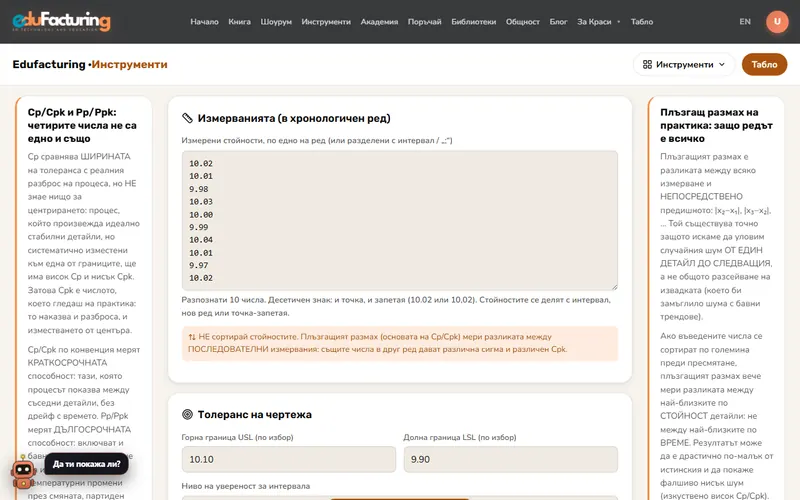Click Измерени стойности label above textarea
The width and height of the screenshot is (800, 500).
(x=317, y=140)
